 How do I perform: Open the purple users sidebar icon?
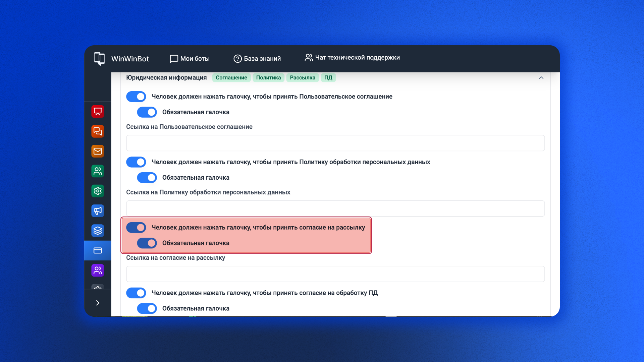click(x=98, y=270)
